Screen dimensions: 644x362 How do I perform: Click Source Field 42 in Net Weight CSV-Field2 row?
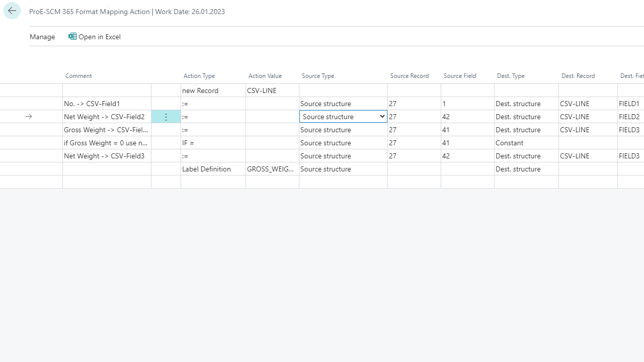(467, 117)
